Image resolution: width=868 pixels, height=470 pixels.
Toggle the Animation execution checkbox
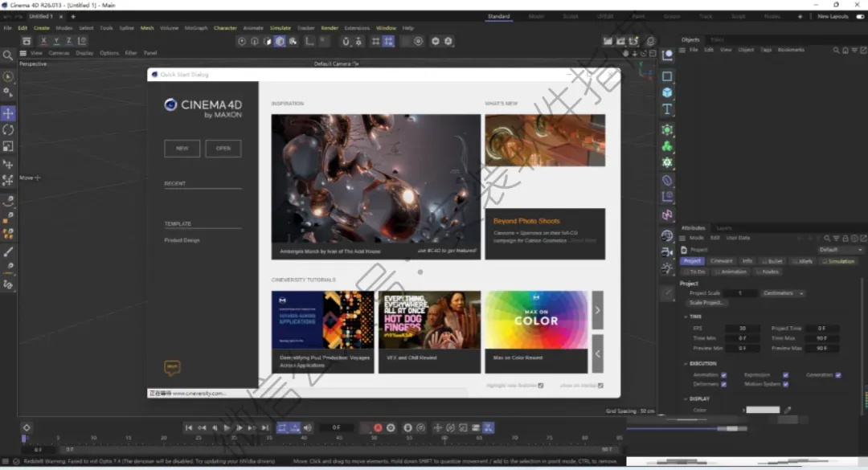click(723, 375)
